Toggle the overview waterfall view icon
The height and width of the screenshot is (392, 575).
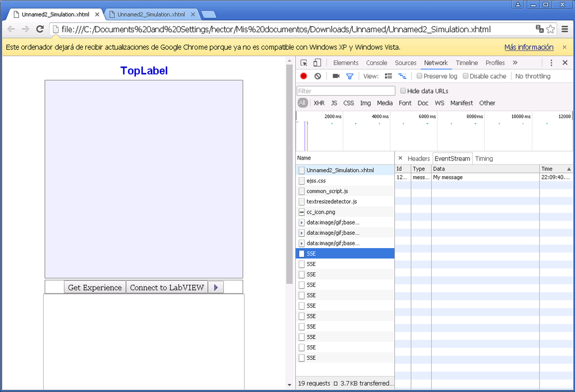click(x=402, y=76)
